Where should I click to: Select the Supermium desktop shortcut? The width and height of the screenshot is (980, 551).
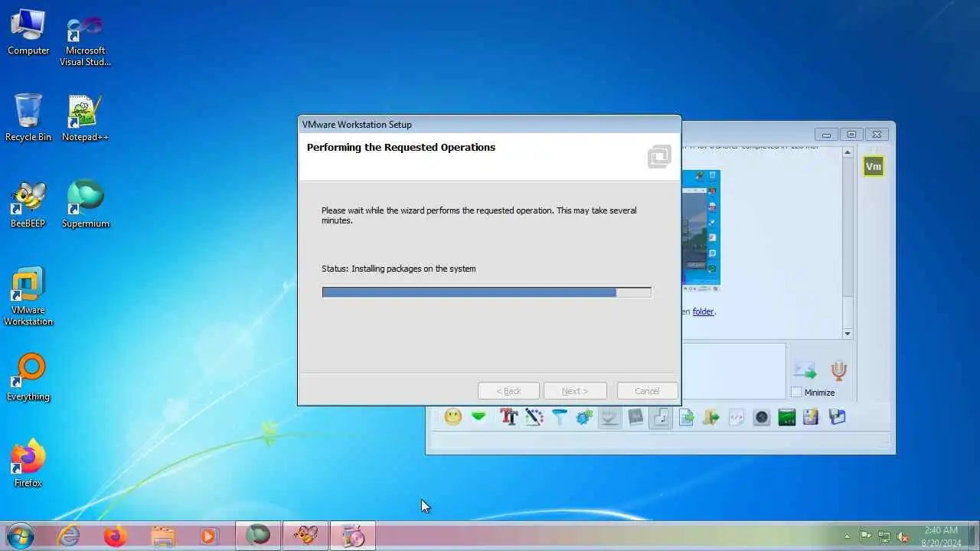tap(85, 204)
